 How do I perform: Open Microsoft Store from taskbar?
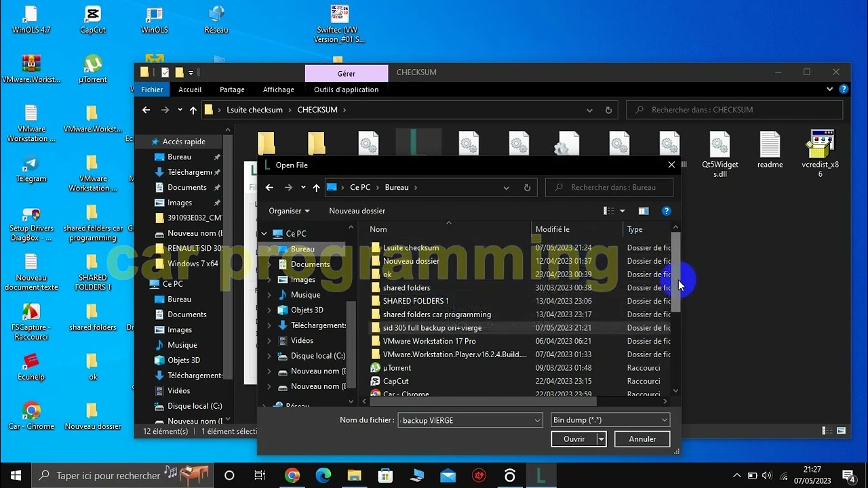[x=385, y=476]
